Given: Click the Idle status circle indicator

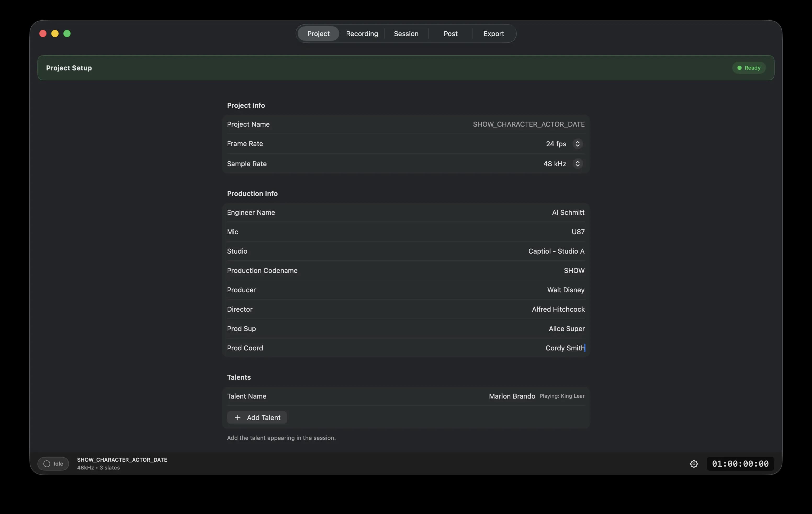Looking at the screenshot, I should [x=47, y=464].
